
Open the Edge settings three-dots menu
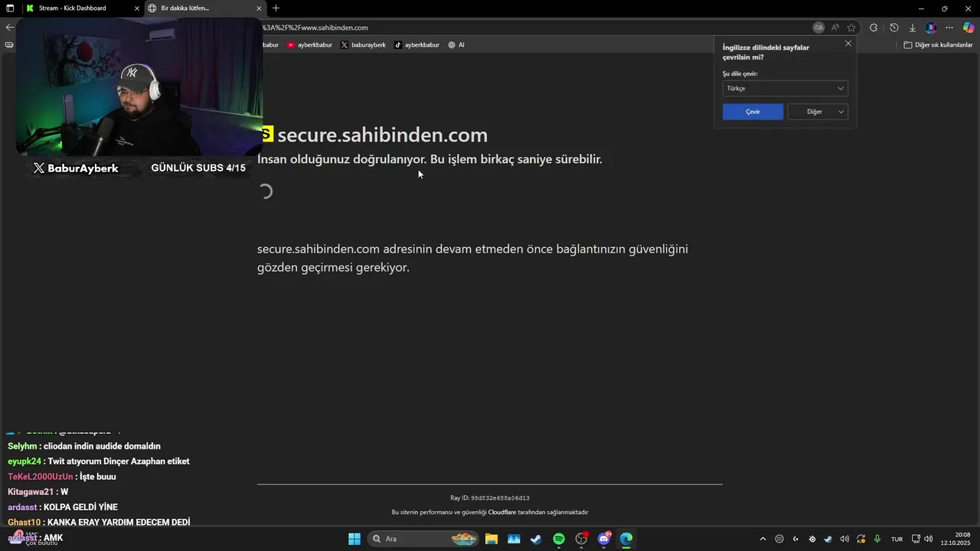(949, 28)
